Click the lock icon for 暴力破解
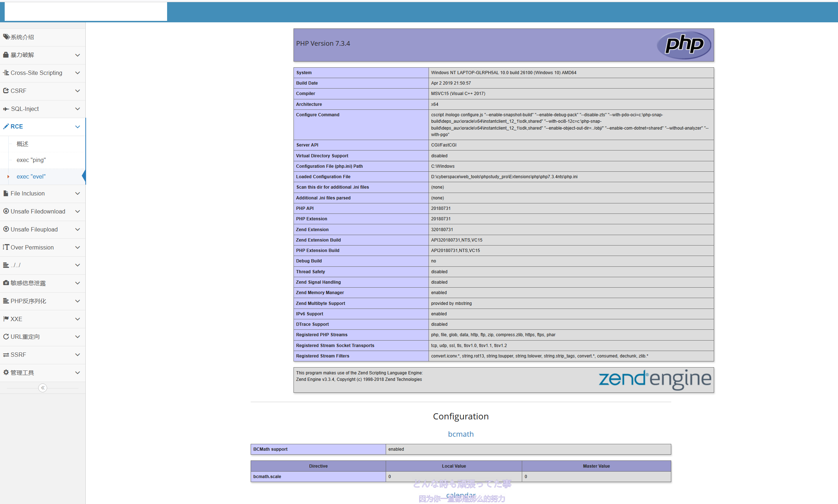 pos(6,55)
